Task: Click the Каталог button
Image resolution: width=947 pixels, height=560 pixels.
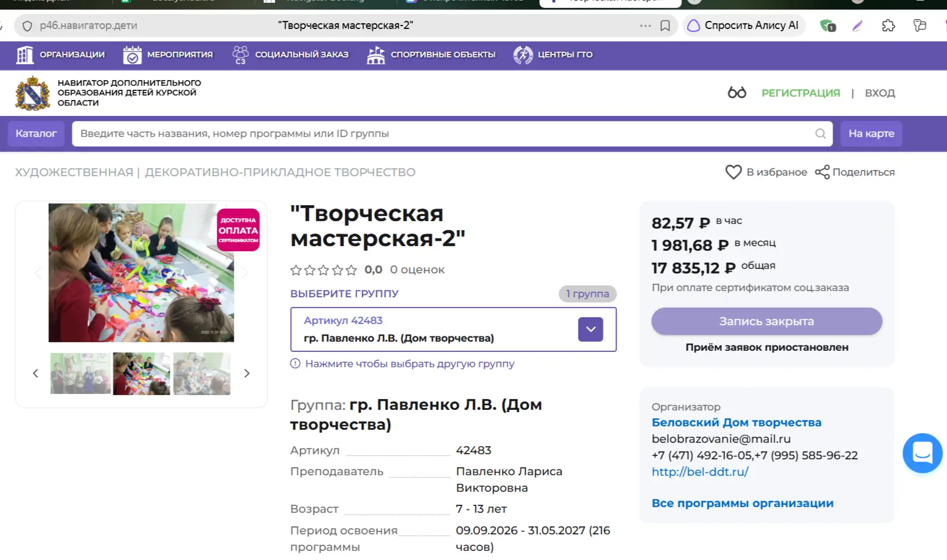Action: point(36,134)
